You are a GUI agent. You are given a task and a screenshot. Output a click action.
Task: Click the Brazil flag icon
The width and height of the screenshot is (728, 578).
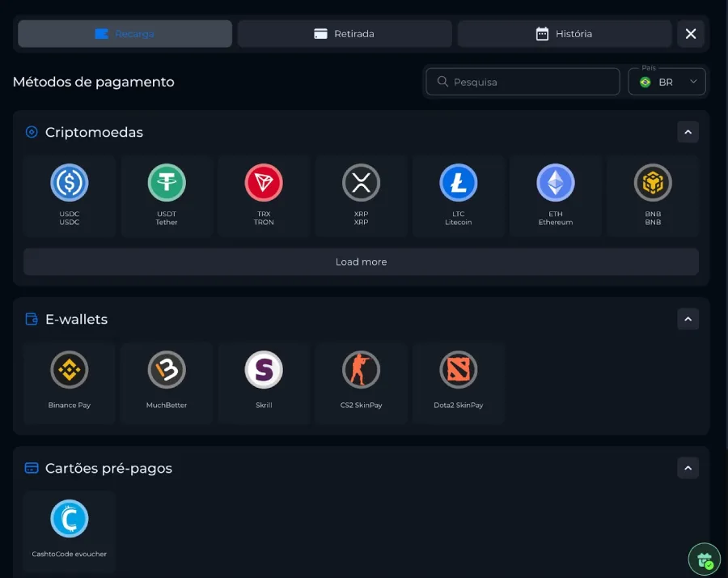point(645,83)
